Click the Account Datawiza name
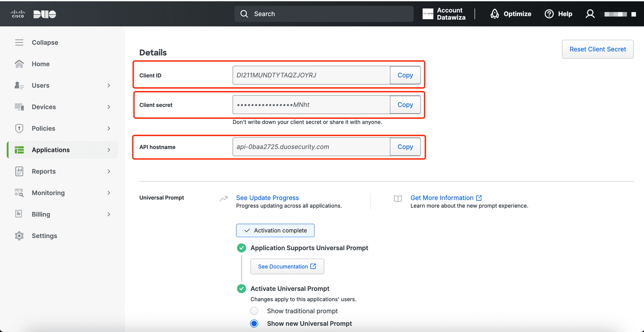The image size is (644, 332). point(451,14)
